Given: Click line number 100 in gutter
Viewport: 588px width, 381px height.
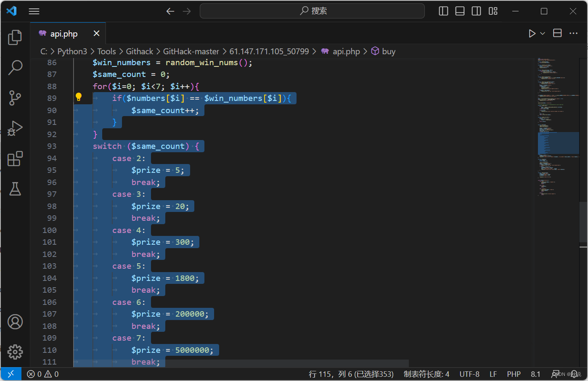Looking at the screenshot, I should [49, 230].
